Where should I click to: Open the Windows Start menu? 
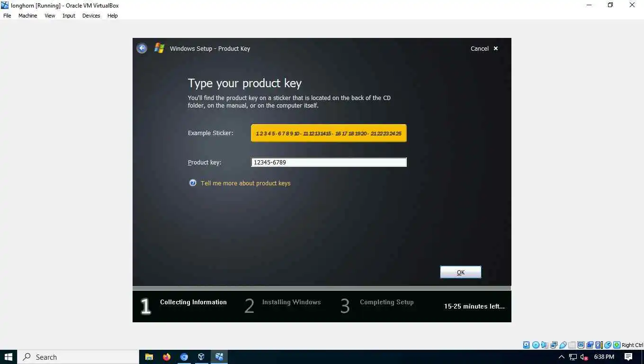click(9, 357)
